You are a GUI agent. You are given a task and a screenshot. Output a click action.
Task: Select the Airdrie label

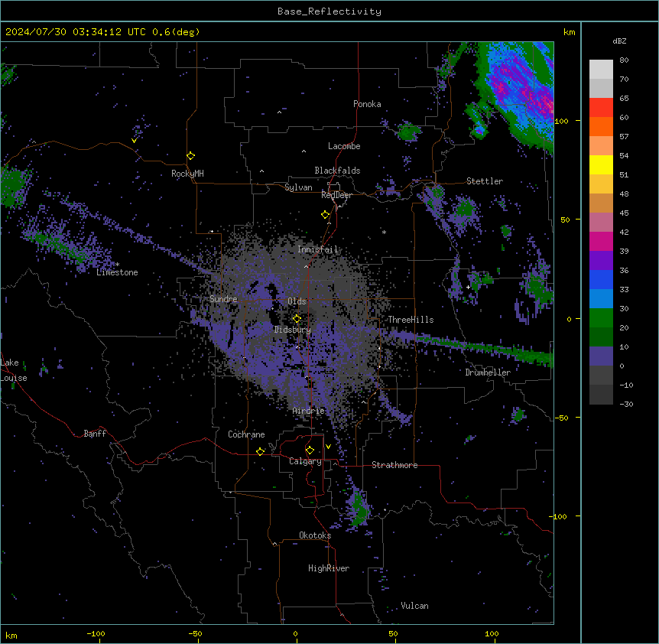309,411
